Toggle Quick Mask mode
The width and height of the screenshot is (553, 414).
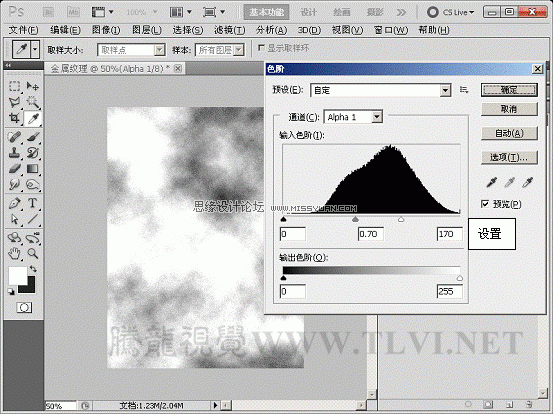point(24,308)
